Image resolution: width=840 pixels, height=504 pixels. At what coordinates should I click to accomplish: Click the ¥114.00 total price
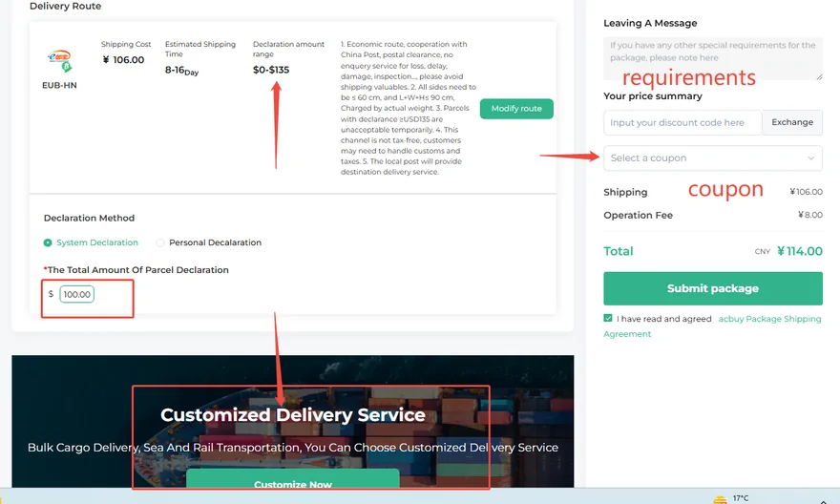[x=800, y=251]
